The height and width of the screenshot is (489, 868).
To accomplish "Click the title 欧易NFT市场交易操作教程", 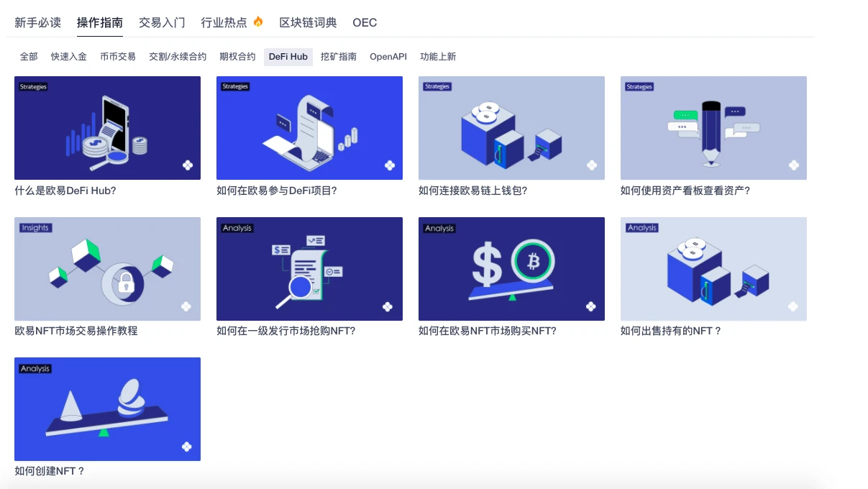I will click(x=76, y=331).
